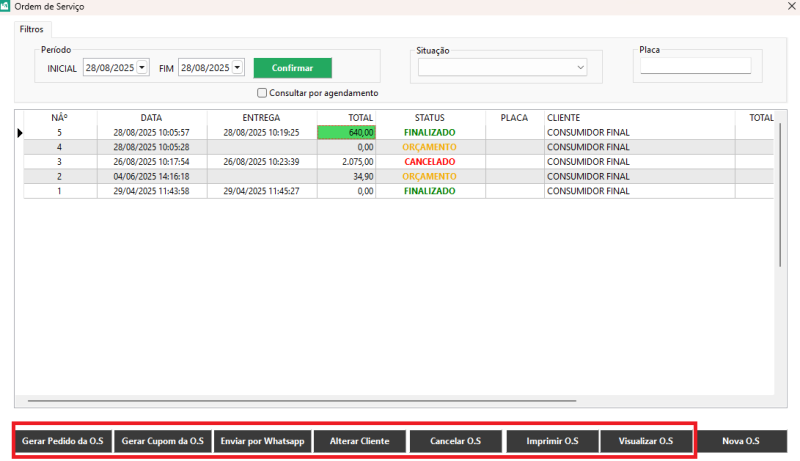The width and height of the screenshot is (800, 461).
Task: Click the red CANCELADO status cell
Action: pyautogui.click(x=430, y=162)
